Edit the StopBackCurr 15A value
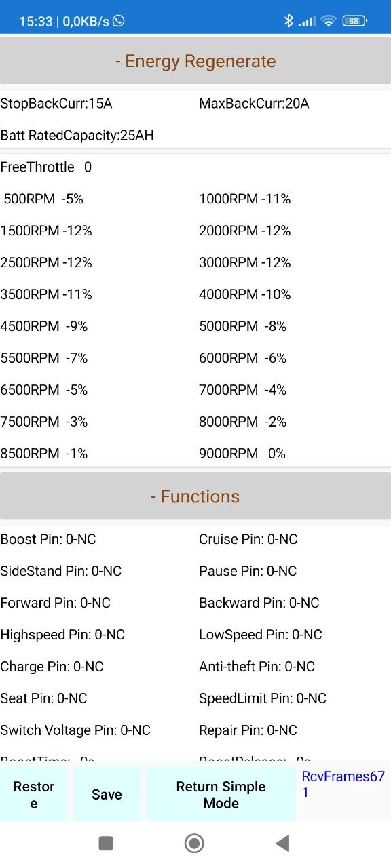The height and width of the screenshot is (868, 391). point(56,104)
